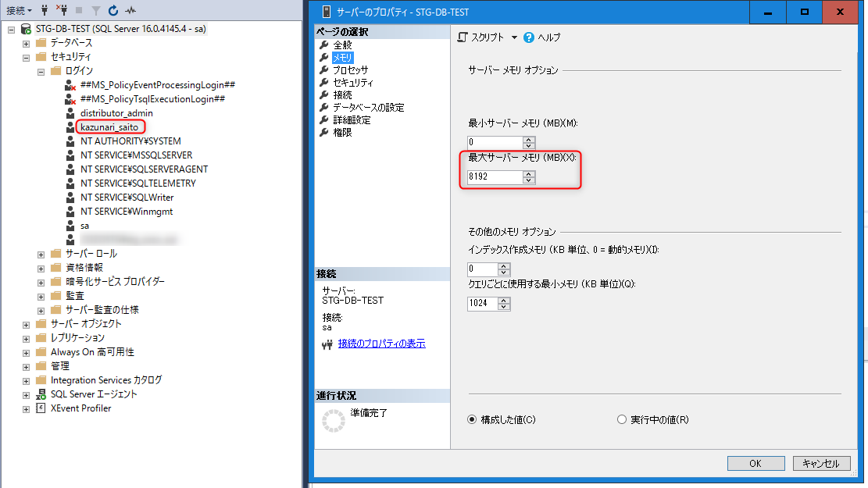The width and height of the screenshot is (868, 488).
Task: Click the user icon beside the sa login
Action: coord(70,226)
